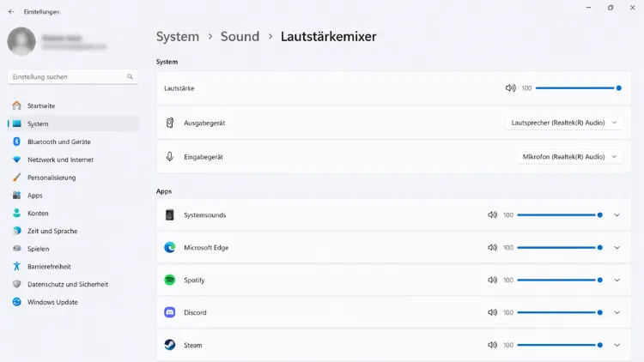Open Personalisierung settings
This screenshot has width=644, height=362.
tap(73, 178)
